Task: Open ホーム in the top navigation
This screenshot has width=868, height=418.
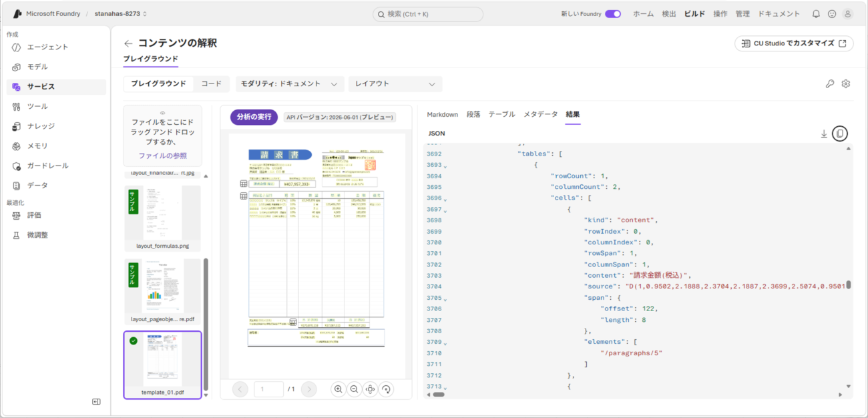Action: point(644,14)
